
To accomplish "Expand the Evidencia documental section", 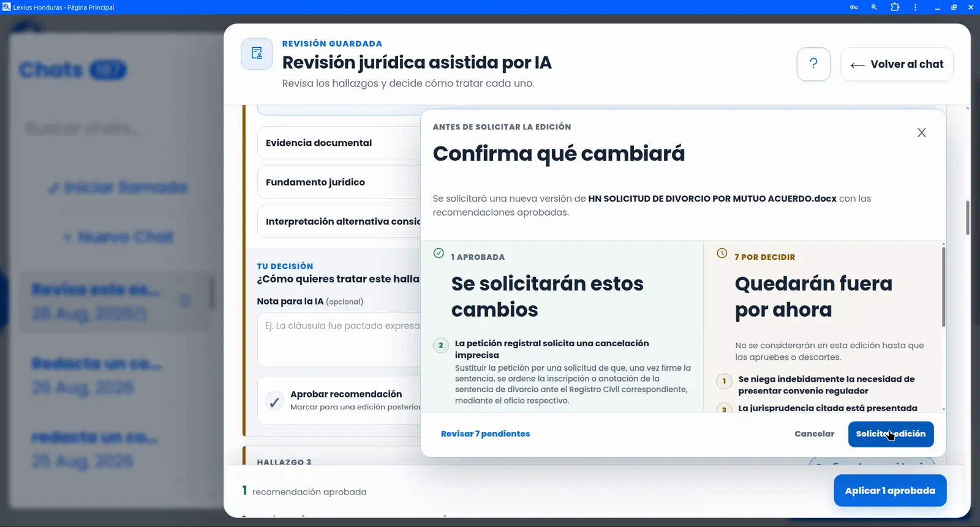I will click(339, 143).
